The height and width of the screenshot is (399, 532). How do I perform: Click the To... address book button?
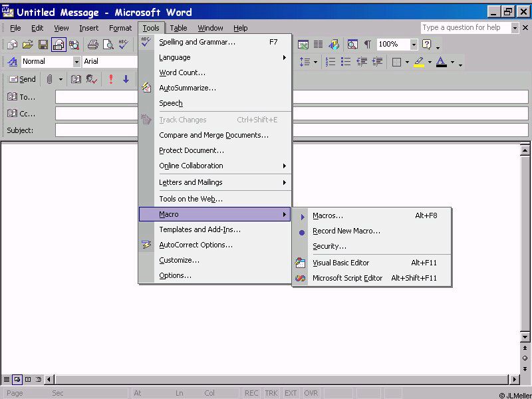pos(21,97)
